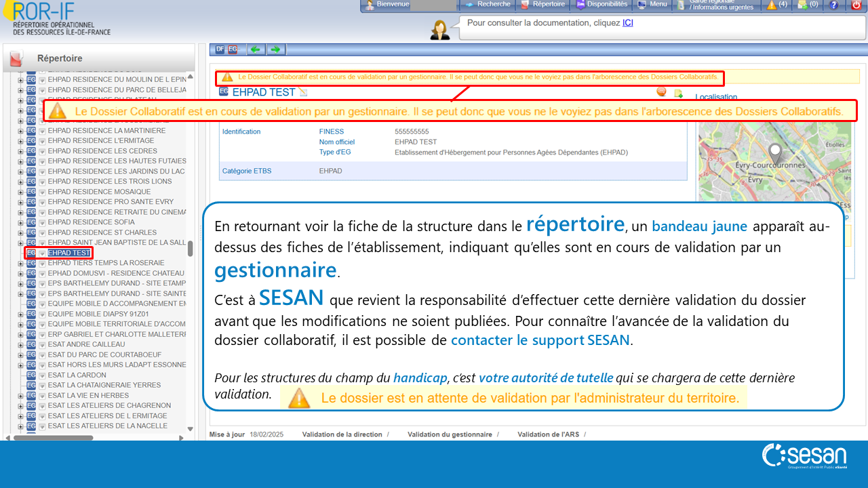Expand ESAT ANDRE CAILLEAU node
868x488 pixels.
21,344
